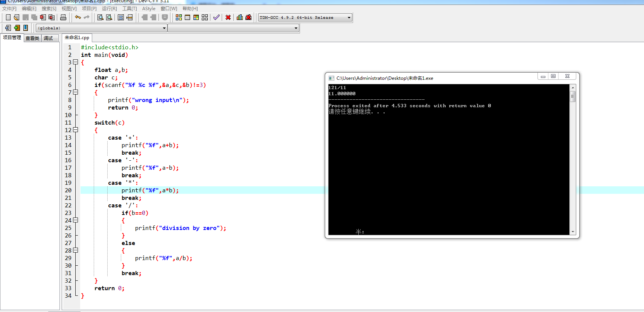Collapse the code fold at line 12
This screenshot has height=312, width=644.
[x=76, y=130]
